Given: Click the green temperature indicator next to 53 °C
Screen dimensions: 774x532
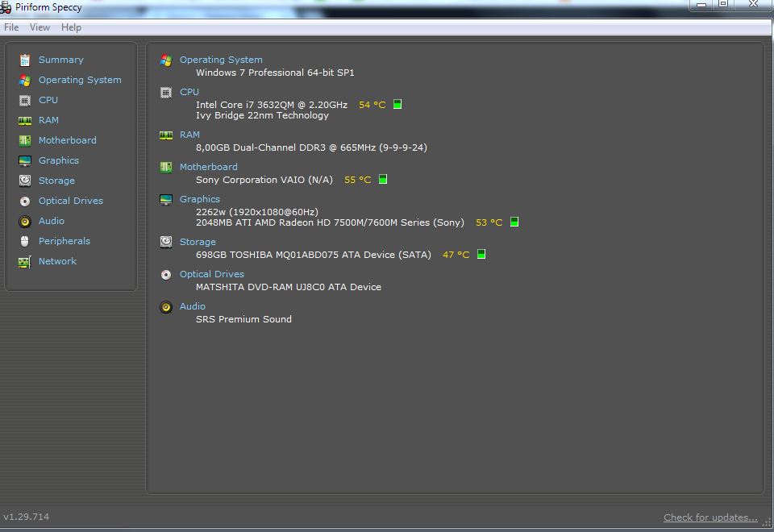Looking at the screenshot, I should click(514, 222).
